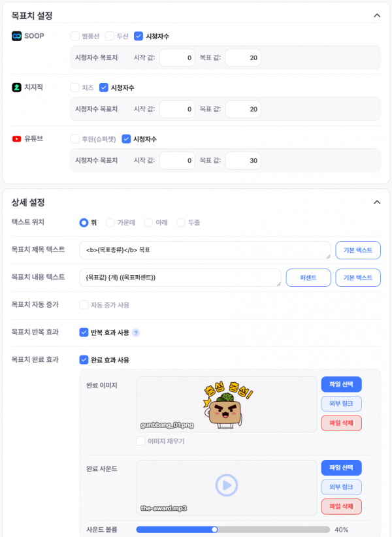
Task: Click the YouTube logo icon
Action: click(16, 138)
